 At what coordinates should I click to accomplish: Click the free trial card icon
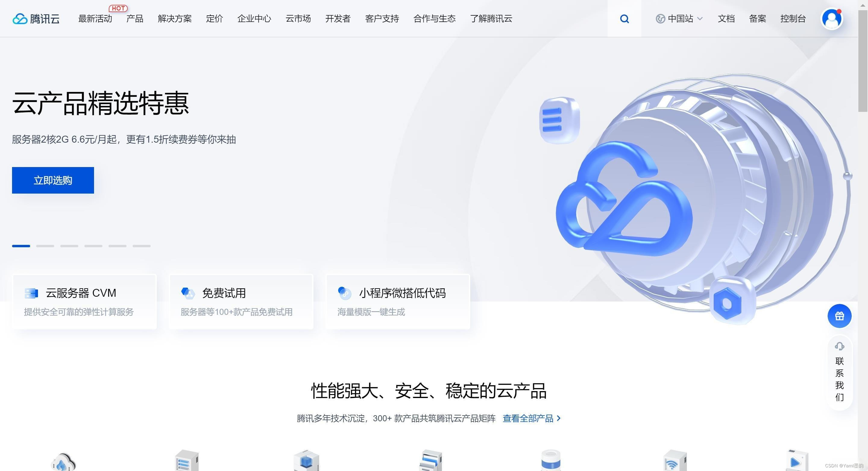(188, 293)
